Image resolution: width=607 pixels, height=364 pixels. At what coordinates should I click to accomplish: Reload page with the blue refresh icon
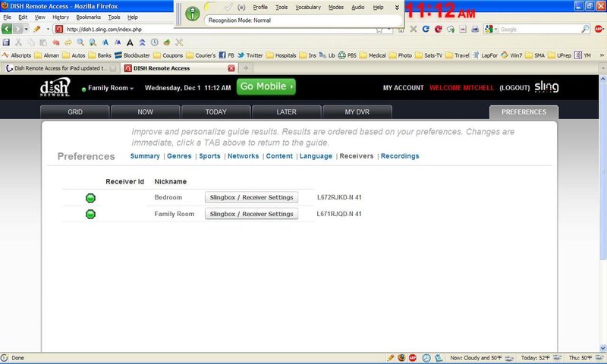pyautogui.click(x=426, y=29)
